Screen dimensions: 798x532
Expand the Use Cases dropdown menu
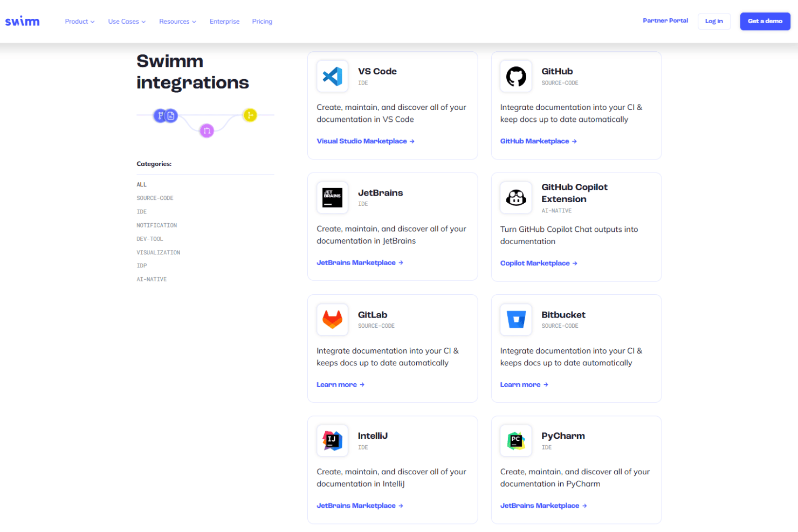(127, 22)
